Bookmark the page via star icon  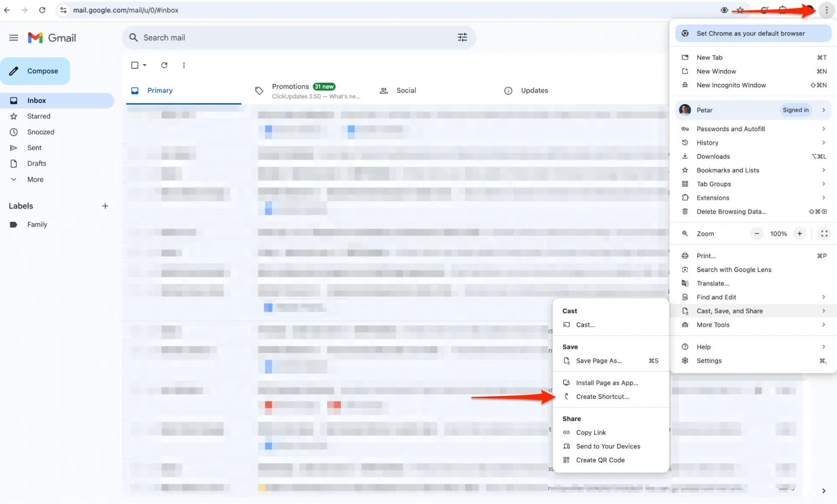click(x=740, y=10)
